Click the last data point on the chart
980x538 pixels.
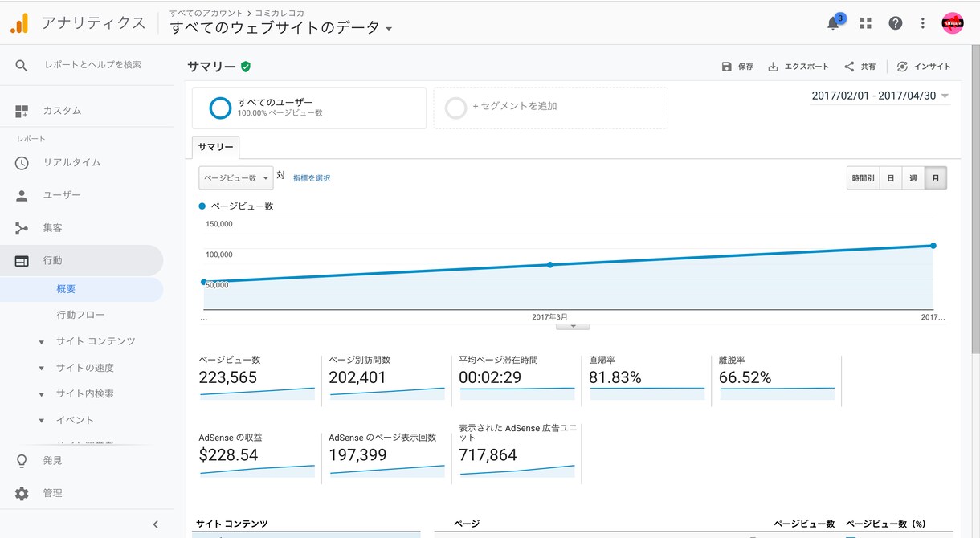point(933,246)
